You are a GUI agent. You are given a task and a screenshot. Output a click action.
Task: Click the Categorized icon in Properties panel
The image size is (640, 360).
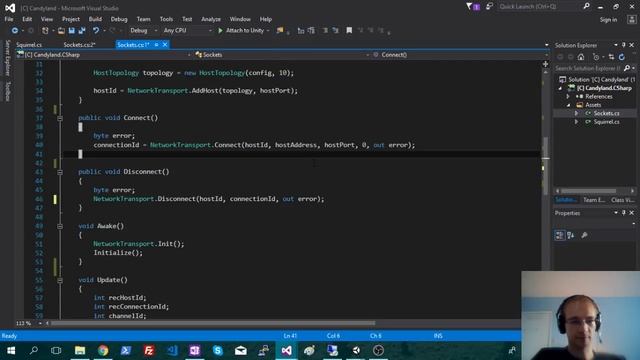[559, 235]
